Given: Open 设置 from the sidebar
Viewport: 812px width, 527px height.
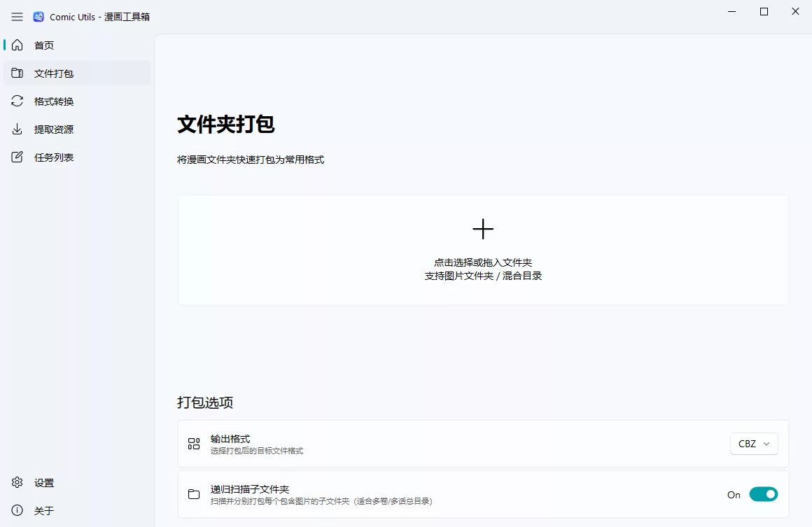Looking at the screenshot, I should (77, 482).
